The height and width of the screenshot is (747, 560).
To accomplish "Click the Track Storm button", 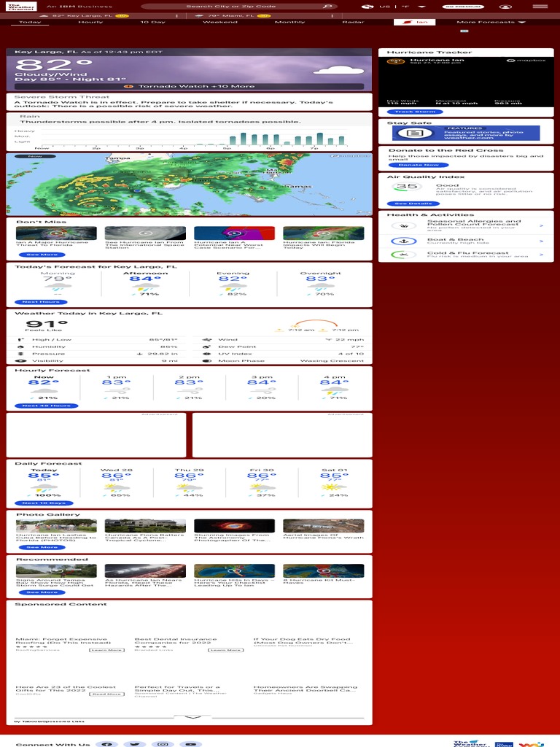I will [x=414, y=112].
